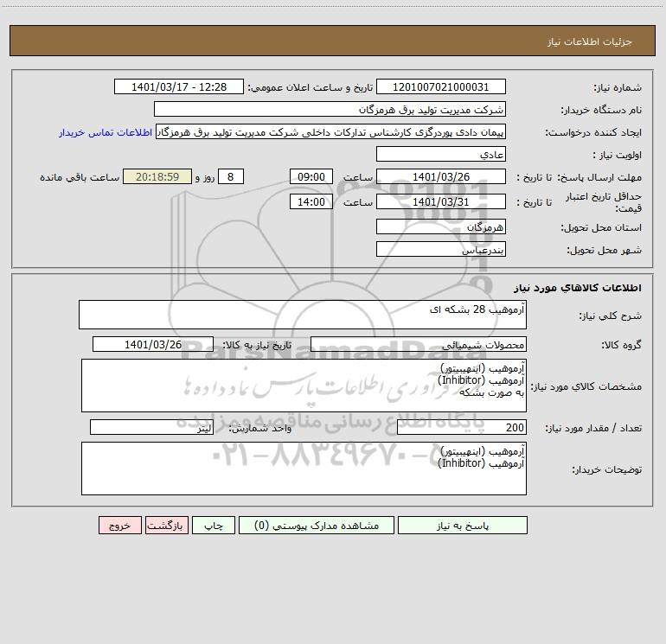The image size is (666, 644).
Task: Click label 'شهر محل تحویل:'
Action: click(x=605, y=250)
